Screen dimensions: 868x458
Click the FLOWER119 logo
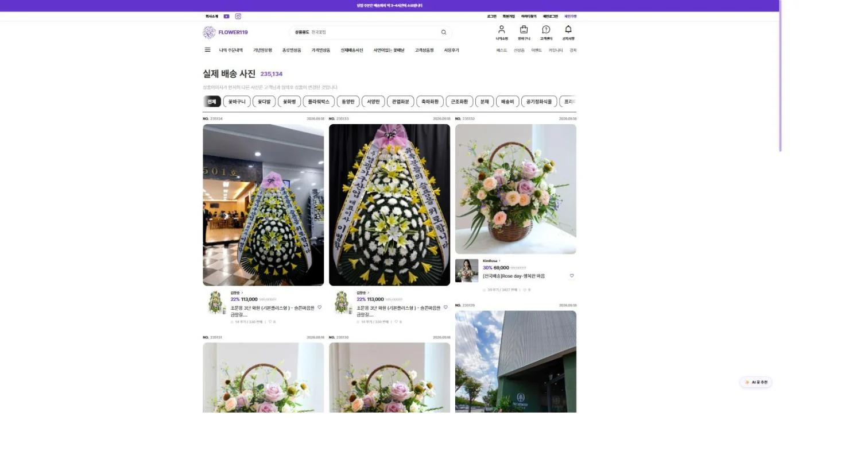226,32
